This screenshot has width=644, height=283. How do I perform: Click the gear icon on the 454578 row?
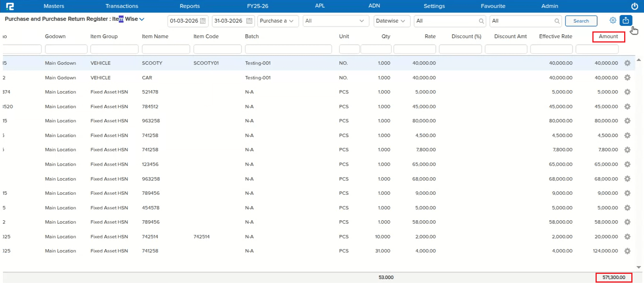[627, 208]
